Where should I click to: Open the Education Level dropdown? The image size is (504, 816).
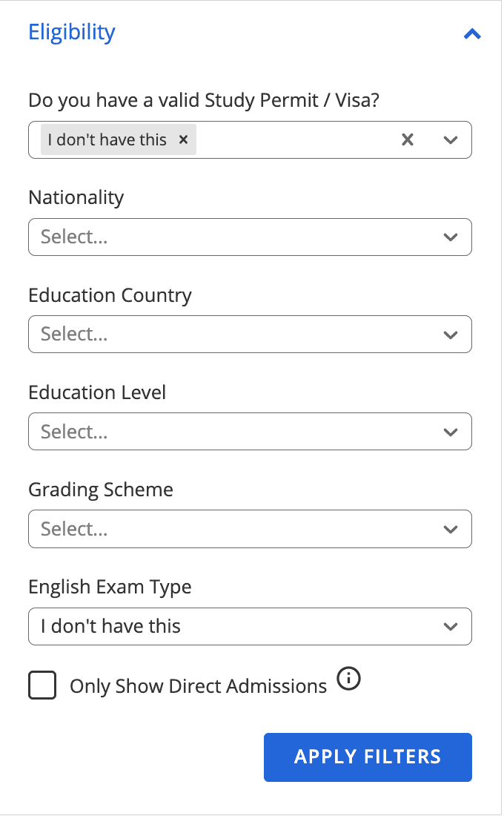pyautogui.click(x=250, y=431)
